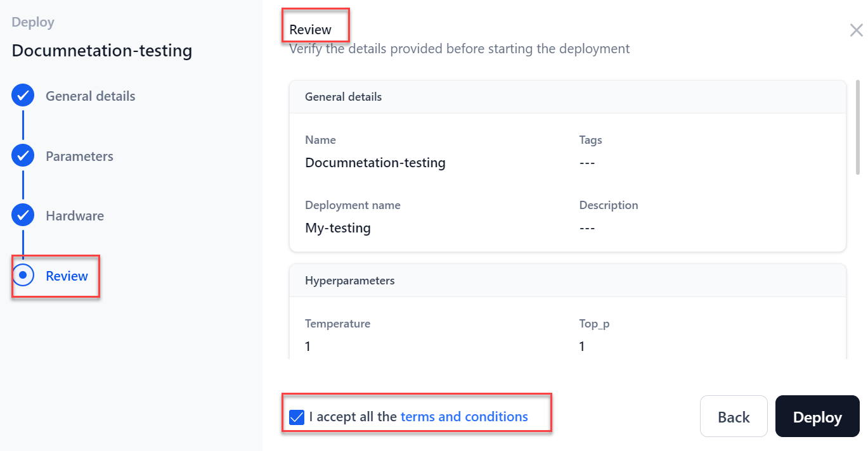Click the Documnetation-testing name value in the card
The height and width of the screenshot is (451, 868).
coord(375,163)
